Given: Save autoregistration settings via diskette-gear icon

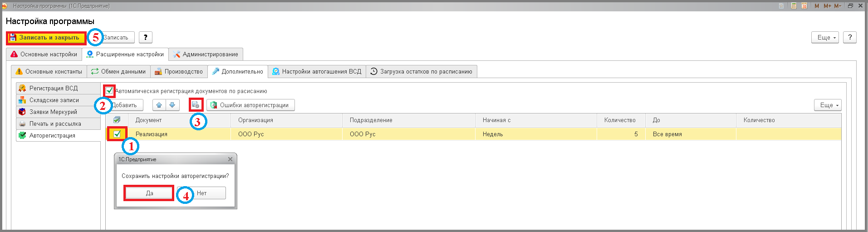Looking at the screenshot, I should (x=196, y=105).
